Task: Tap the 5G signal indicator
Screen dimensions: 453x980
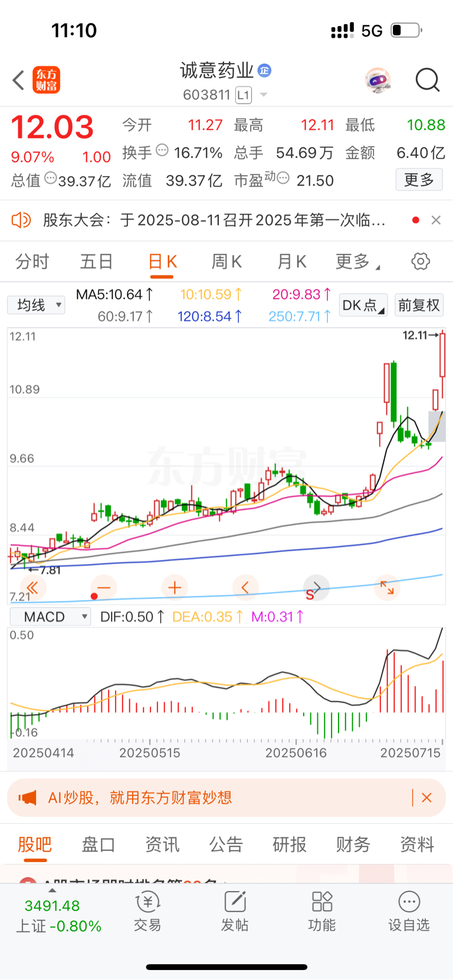Action: [x=372, y=31]
